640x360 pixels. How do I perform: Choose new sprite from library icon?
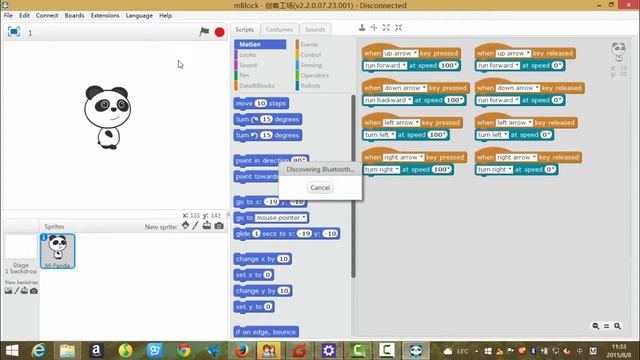(185, 225)
